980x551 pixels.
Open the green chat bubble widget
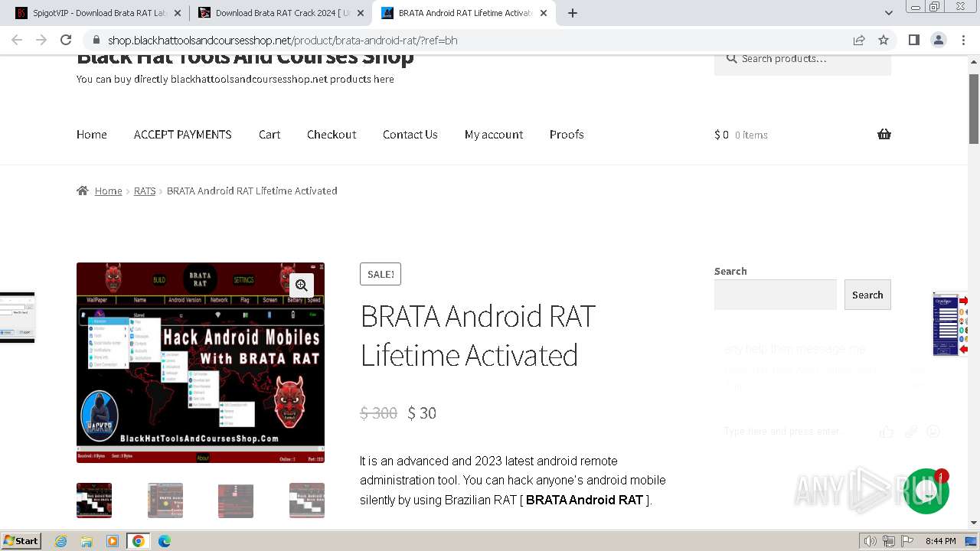pos(926,491)
